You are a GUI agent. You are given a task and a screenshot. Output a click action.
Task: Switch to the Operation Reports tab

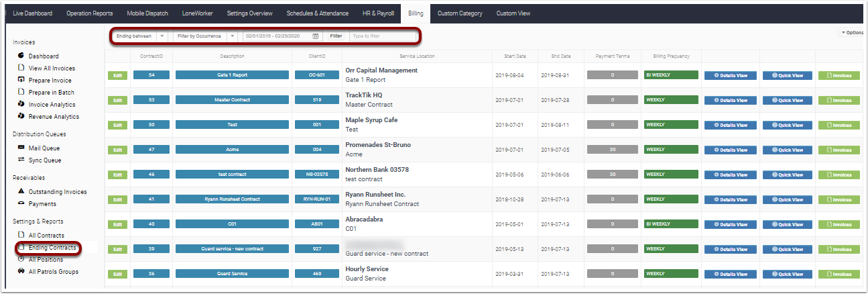90,13
